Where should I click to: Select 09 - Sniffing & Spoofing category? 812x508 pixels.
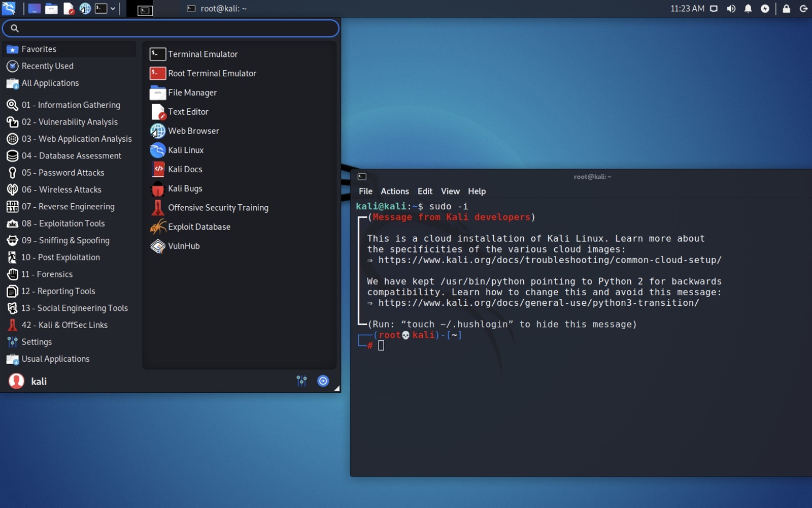pos(69,240)
